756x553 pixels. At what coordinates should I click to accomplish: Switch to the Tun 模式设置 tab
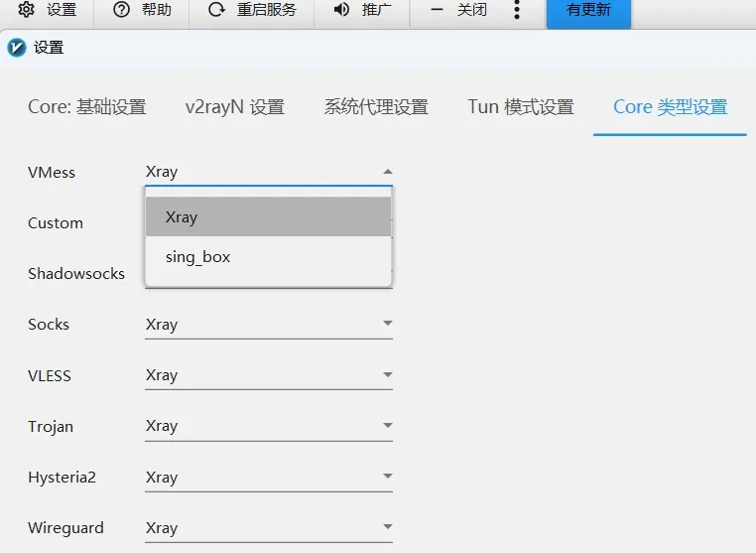[x=521, y=107]
